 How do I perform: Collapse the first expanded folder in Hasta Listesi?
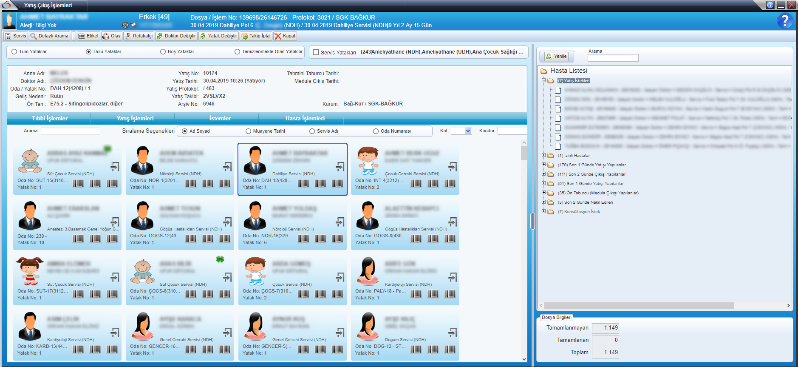click(544, 80)
